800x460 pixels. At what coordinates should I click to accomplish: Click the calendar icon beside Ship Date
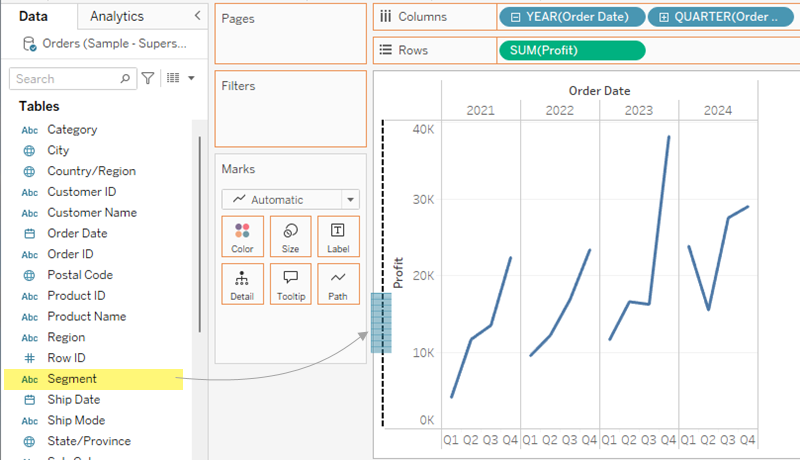point(30,400)
